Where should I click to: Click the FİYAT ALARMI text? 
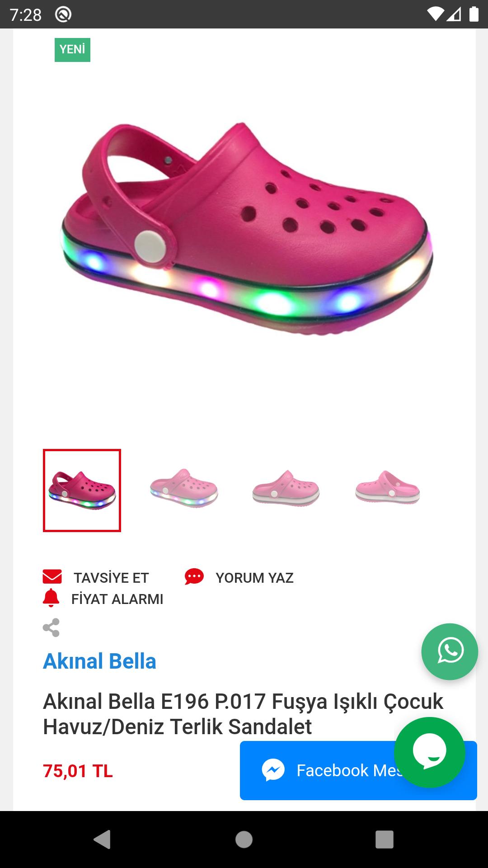(x=117, y=599)
